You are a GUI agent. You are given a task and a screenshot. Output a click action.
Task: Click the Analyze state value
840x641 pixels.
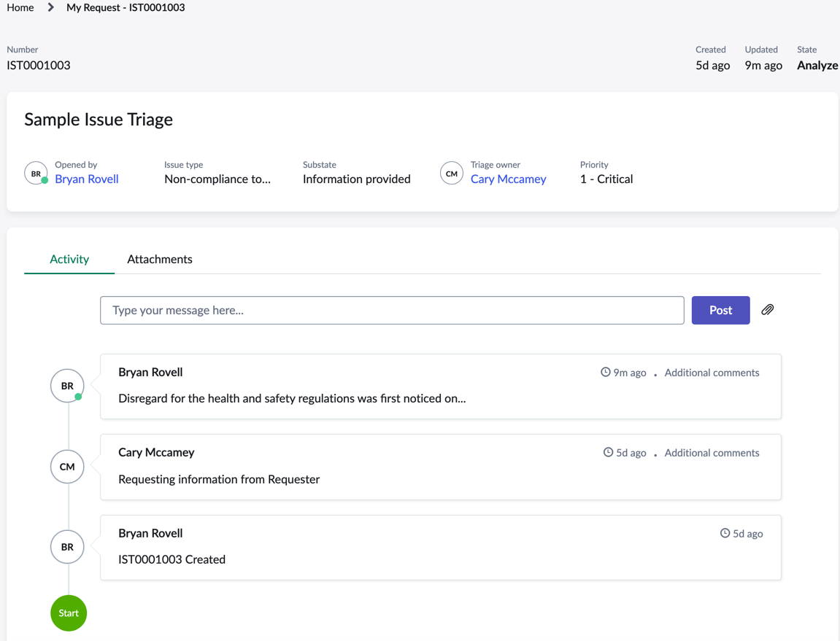(817, 66)
